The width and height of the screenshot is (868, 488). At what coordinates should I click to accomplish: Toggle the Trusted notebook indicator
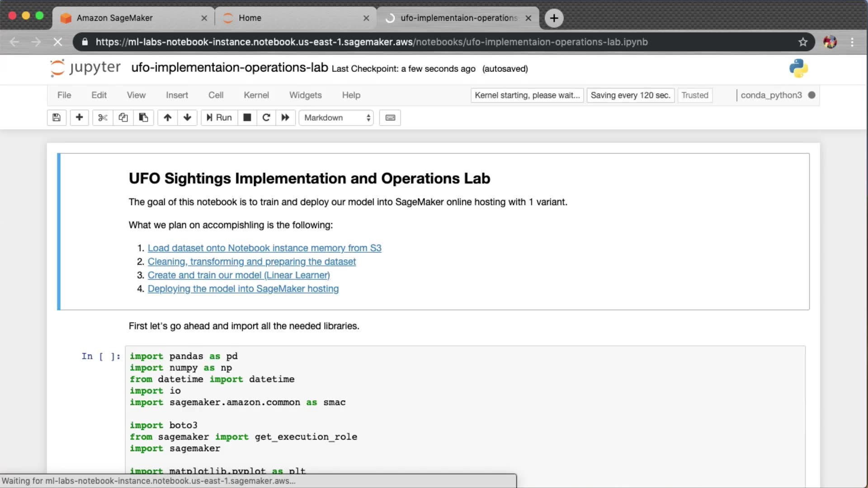point(694,95)
